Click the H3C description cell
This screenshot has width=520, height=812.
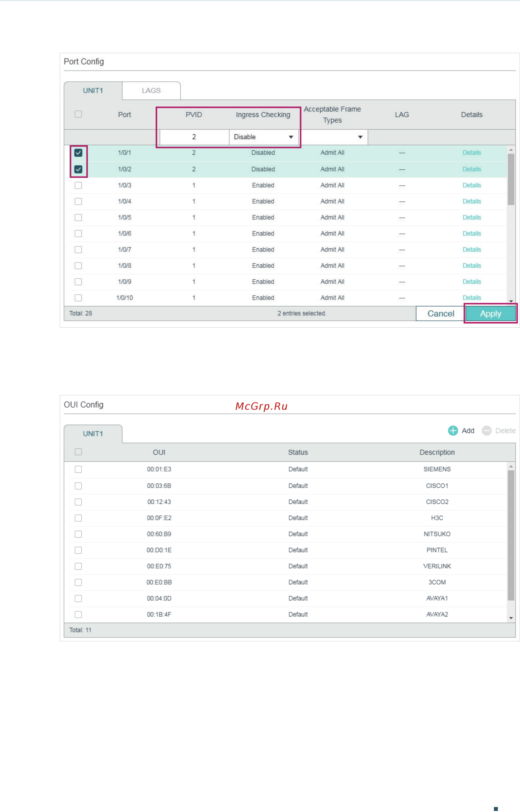[437, 518]
